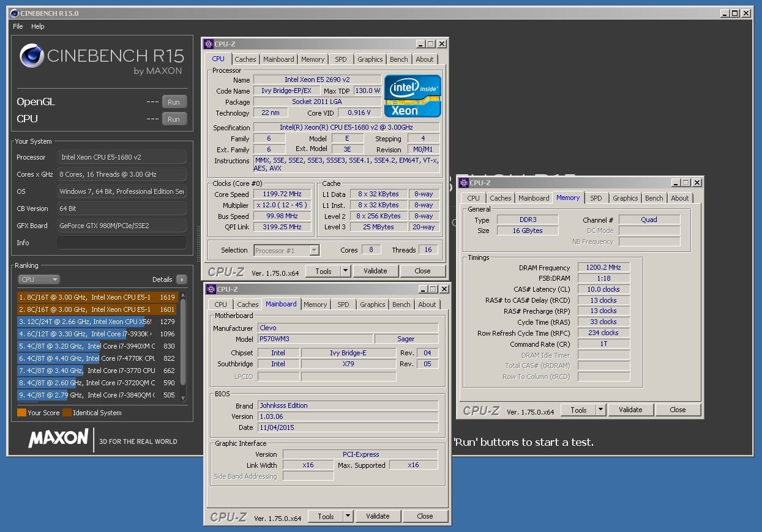Click the Tools button in the Memory CPU-Z window
This screenshot has width=762, height=532.
point(578,410)
